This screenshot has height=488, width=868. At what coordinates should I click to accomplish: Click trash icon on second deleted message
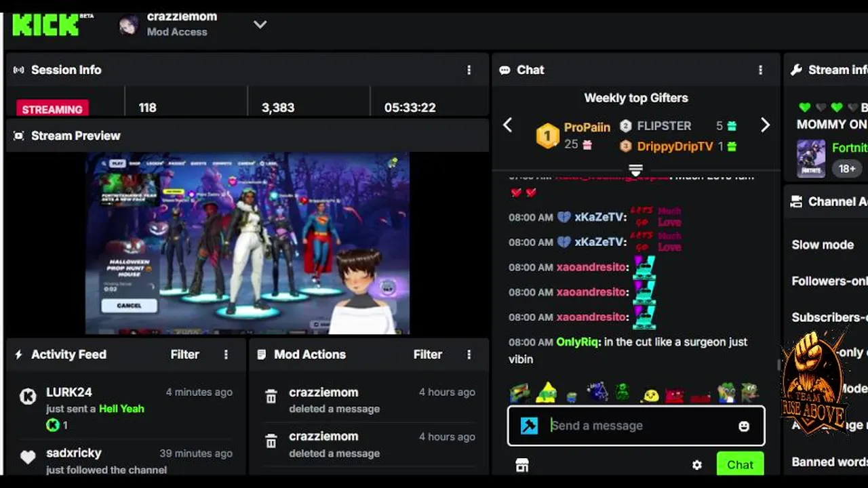point(271,442)
